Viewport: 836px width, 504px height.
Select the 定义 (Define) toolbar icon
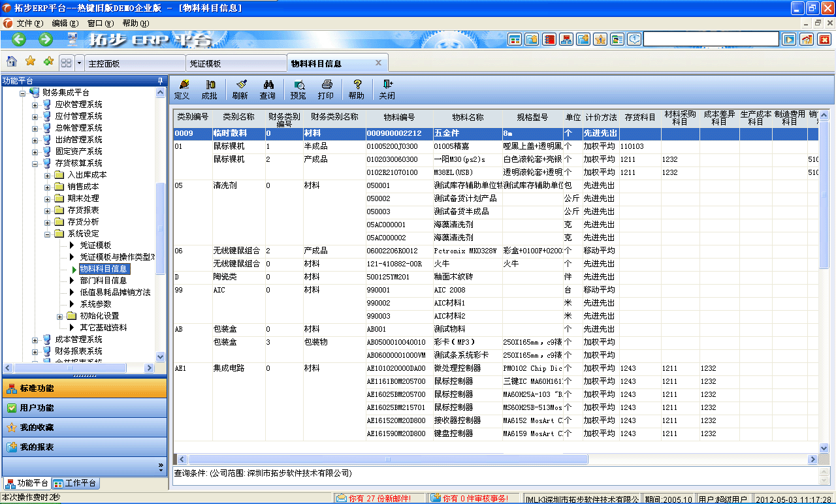tap(182, 89)
